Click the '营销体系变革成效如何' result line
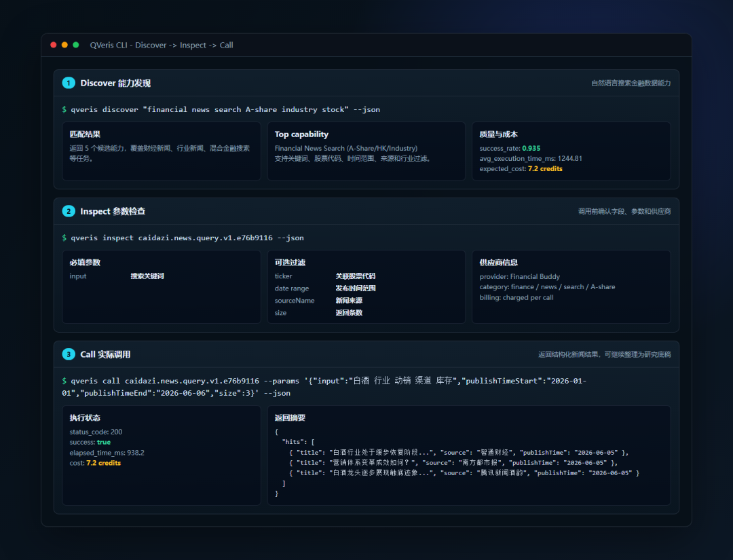733x560 pixels. (x=453, y=463)
